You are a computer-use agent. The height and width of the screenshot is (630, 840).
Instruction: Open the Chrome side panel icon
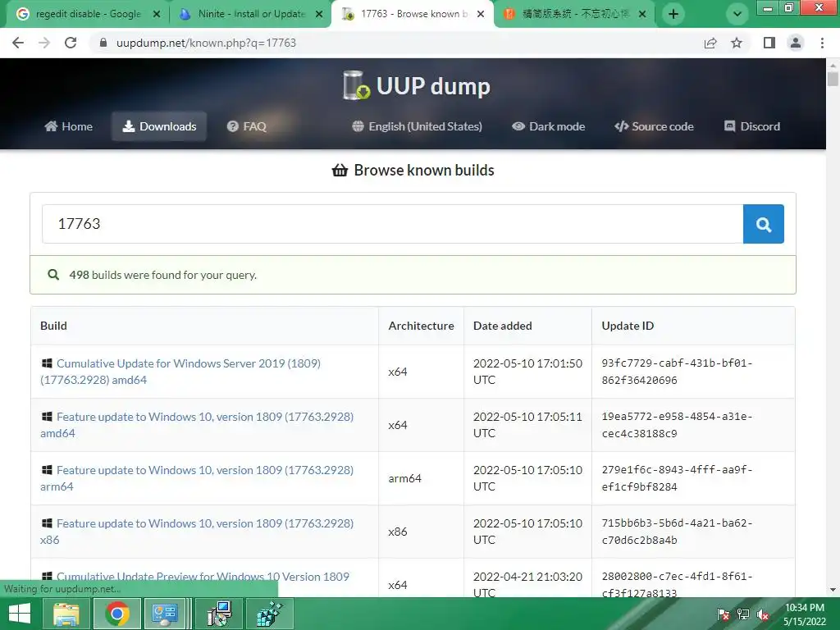click(x=769, y=43)
